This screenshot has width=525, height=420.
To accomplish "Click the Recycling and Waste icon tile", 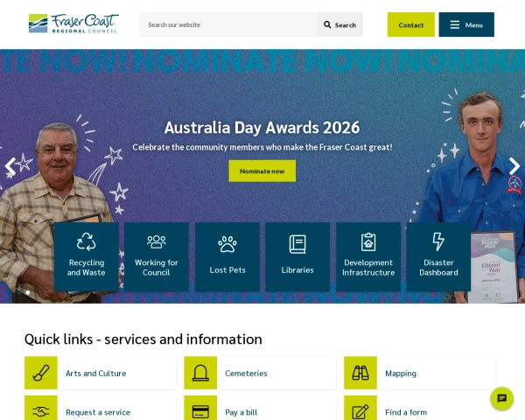I will click(86, 255).
